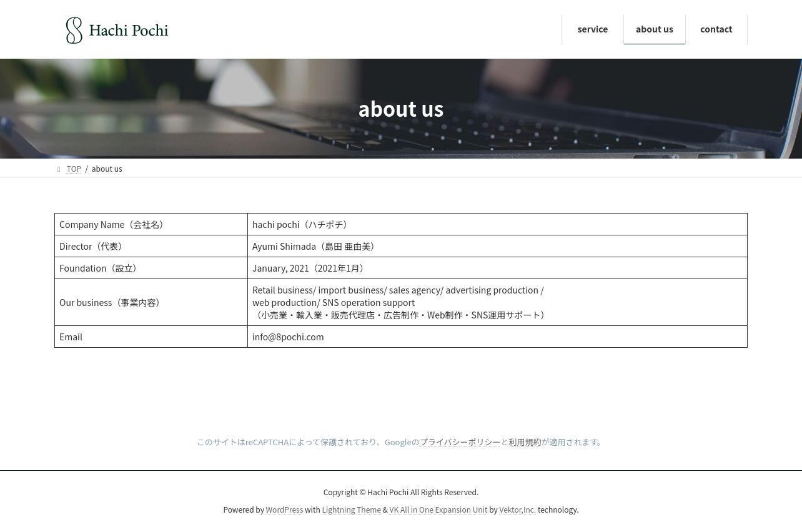The width and height of the screenshot is (802, 532).
Task: Select the about us menu item
Action: pos(654,29)
